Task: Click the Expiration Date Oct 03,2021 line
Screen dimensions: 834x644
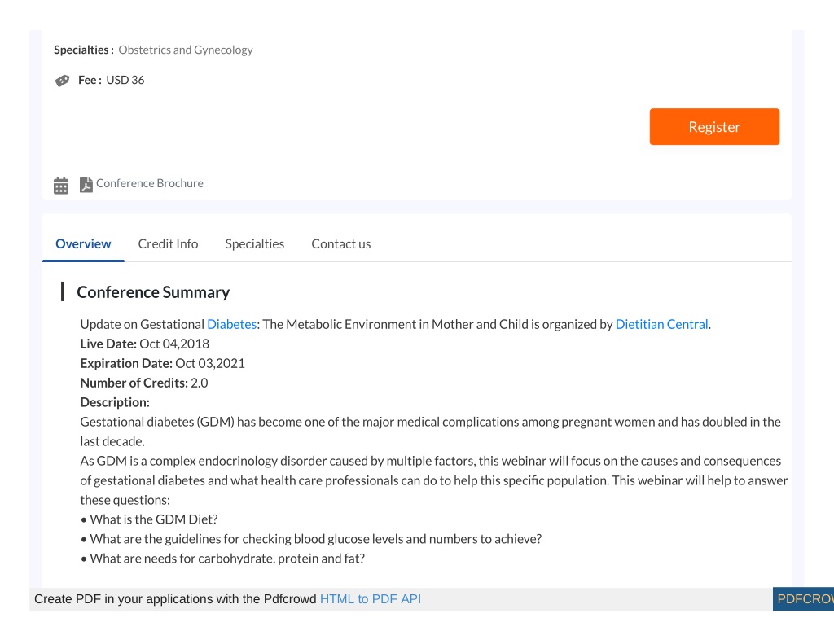Action: 162,363
